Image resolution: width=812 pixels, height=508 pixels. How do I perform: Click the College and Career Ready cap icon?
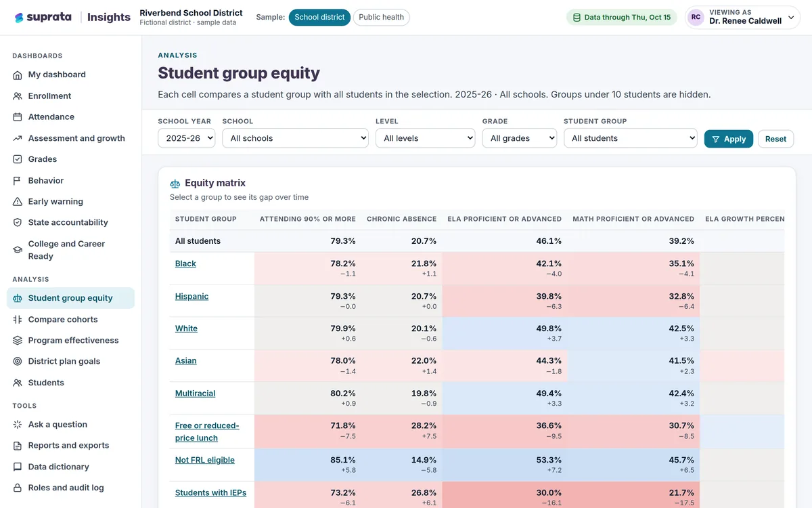coord(18,250)
